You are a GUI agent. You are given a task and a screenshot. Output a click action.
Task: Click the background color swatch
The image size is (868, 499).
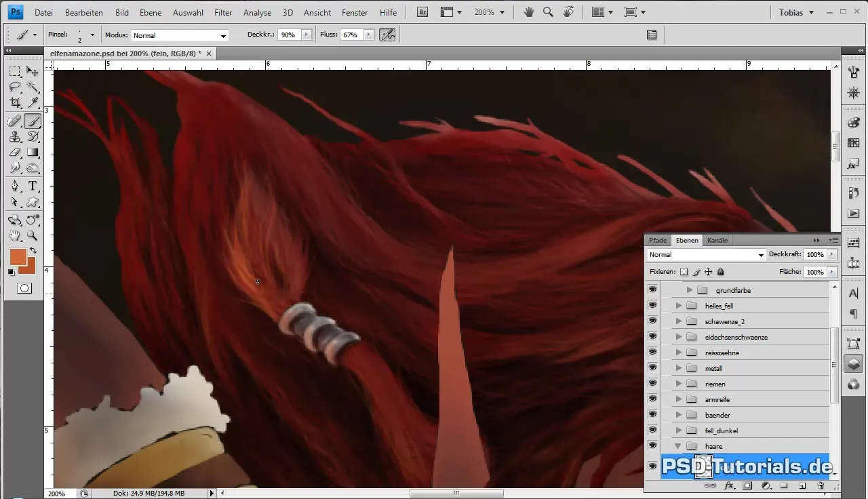(x=31, y=269)
